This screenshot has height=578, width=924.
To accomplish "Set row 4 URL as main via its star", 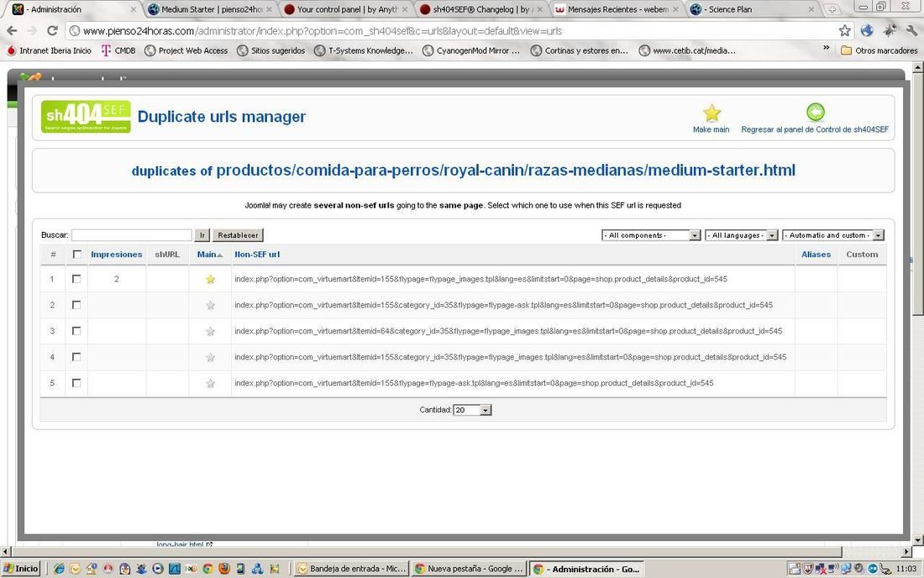I will [210, 357].
